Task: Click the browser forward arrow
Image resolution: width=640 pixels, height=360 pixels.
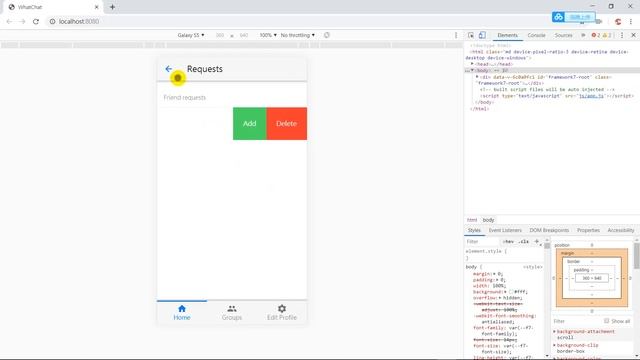Action: point(22,21)
